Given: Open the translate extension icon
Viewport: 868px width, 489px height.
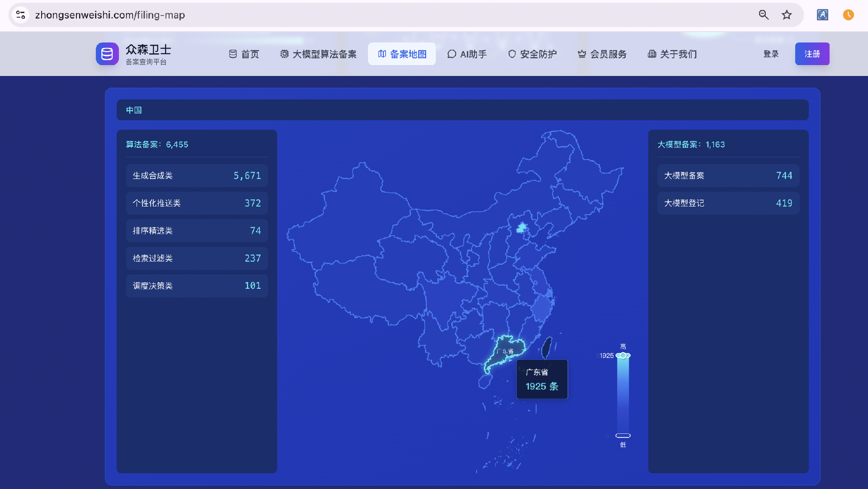Looking at the screenshot, I should tap(822, 15).
